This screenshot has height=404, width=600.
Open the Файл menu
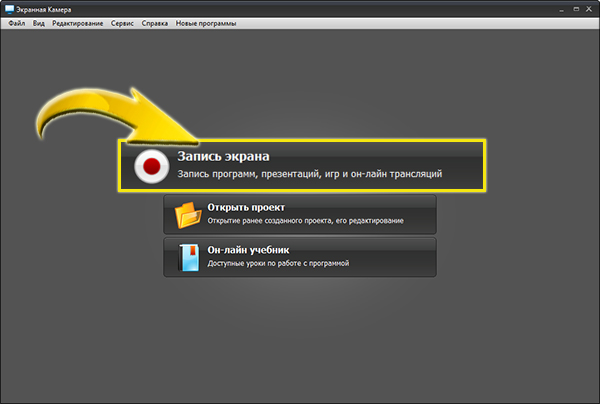(16, 23)
